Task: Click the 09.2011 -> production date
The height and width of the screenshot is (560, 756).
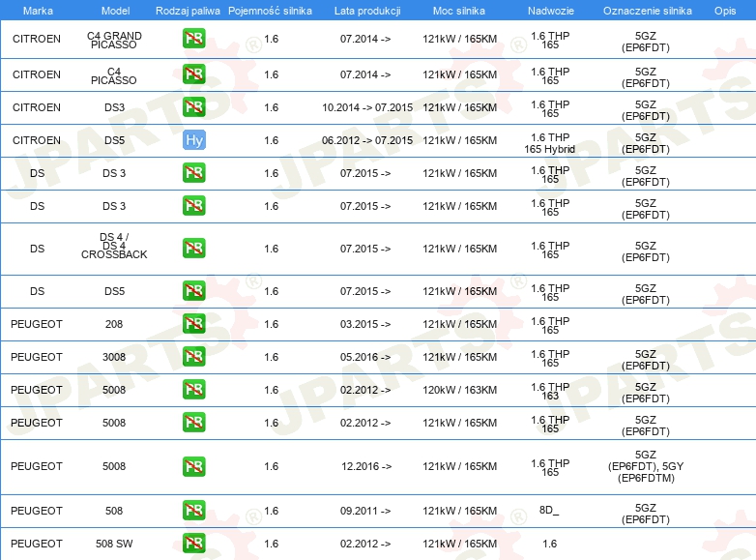Action: click(365, 511)
